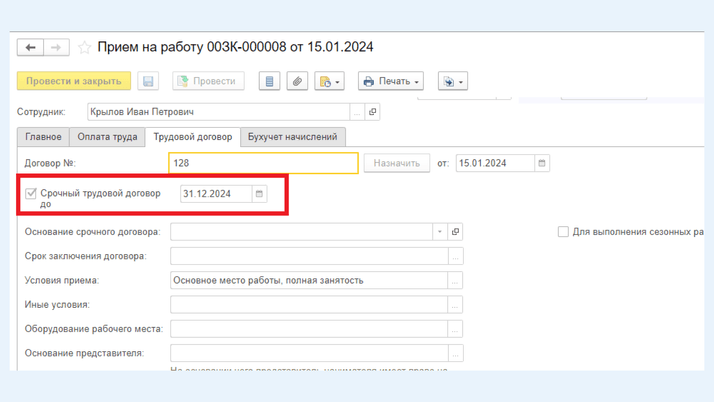Save document with floppy disk icon
The width and height of the screenshot is (714, 402).
(148, 81)
